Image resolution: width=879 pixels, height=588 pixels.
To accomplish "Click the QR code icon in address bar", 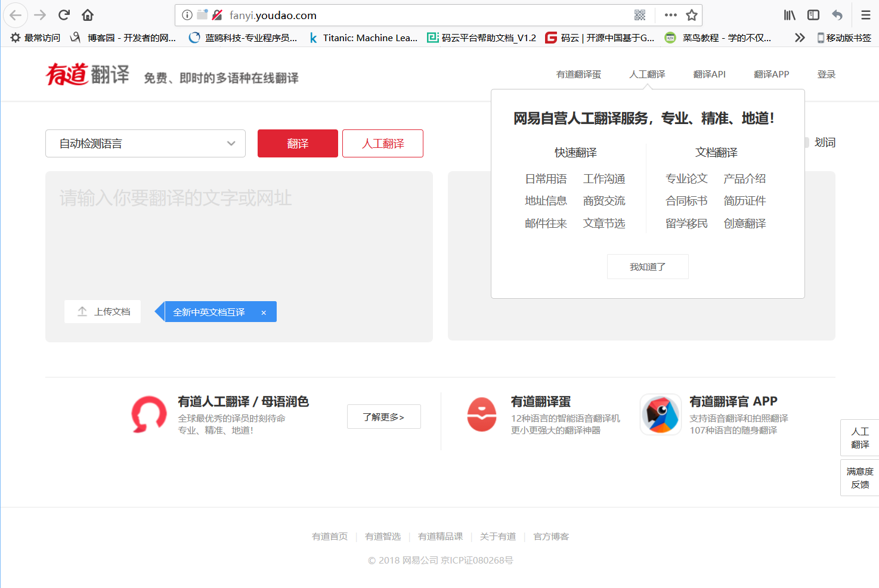I will pos(640,15).
